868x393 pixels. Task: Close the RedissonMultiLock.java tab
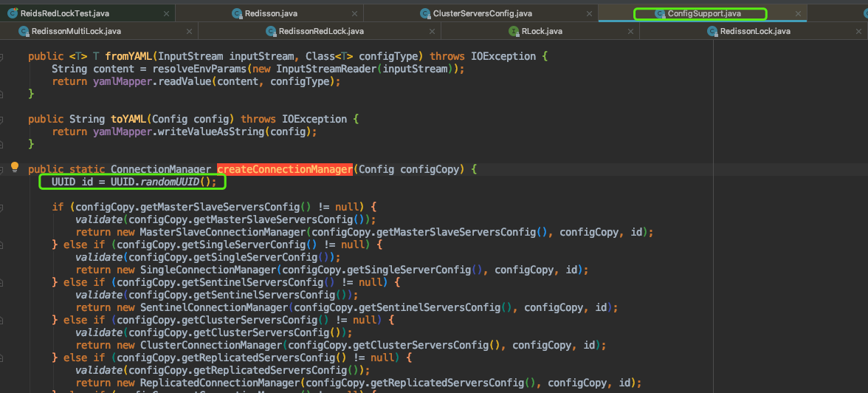pos(187,31)
